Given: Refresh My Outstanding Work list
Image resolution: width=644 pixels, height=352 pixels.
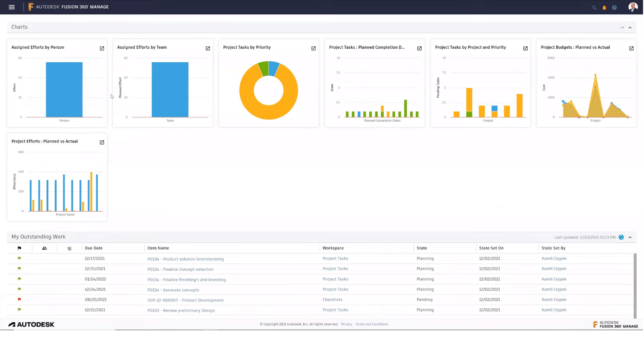Looking at the screenshot, I should coord(621,237).
